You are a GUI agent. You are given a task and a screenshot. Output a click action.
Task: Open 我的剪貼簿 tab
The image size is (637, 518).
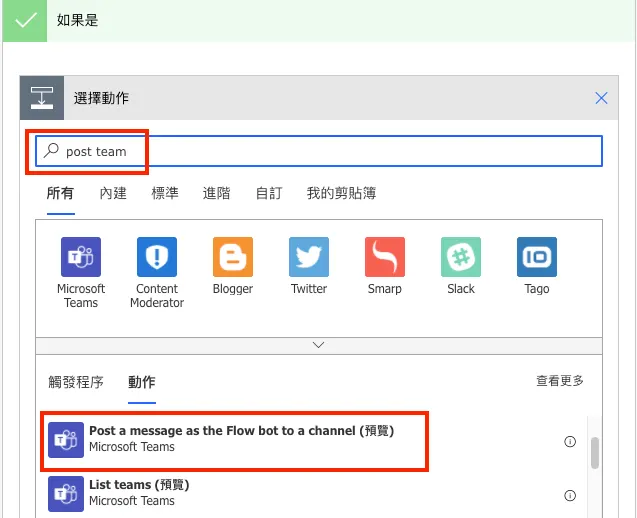pyautogui.click(x=341, y=193)
